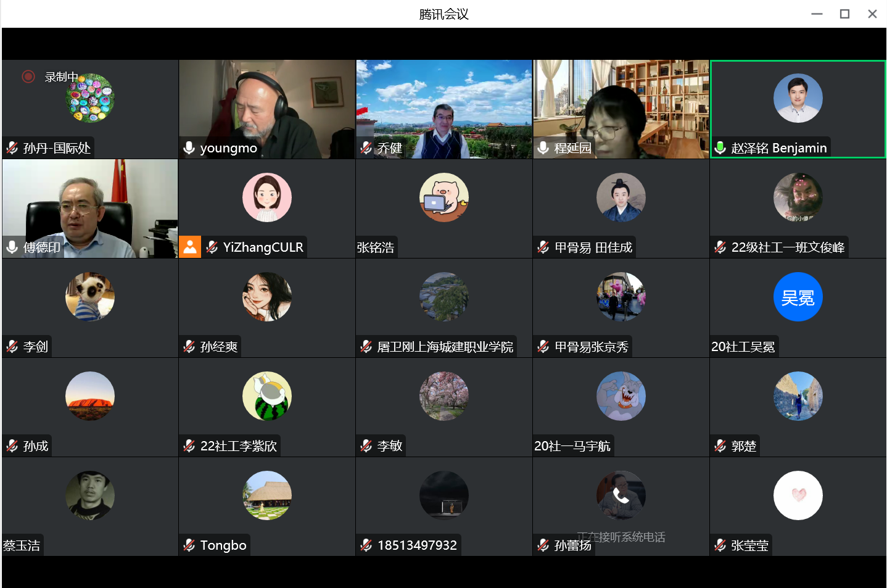Click microphone icon beside 傅德印

[x=12, y=247]
